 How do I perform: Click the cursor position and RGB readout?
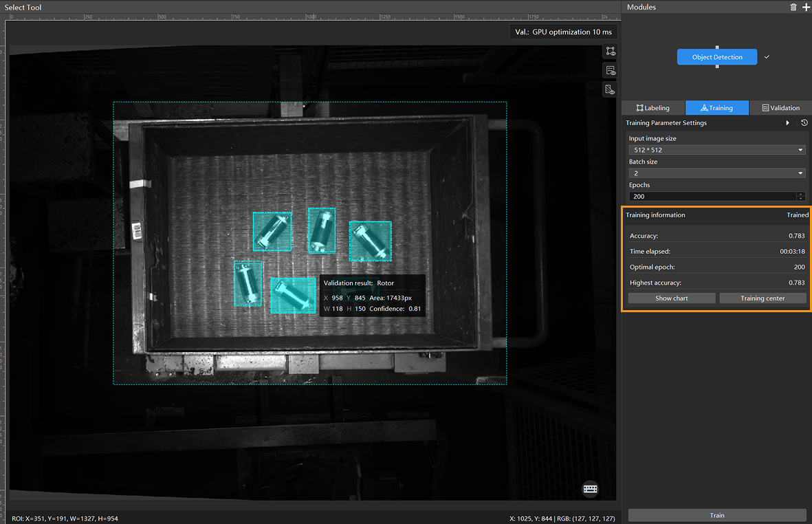point(562,518)
